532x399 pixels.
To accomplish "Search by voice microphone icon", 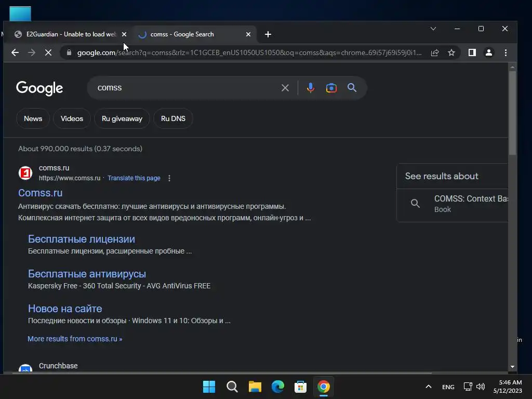I will click(311, 88).
